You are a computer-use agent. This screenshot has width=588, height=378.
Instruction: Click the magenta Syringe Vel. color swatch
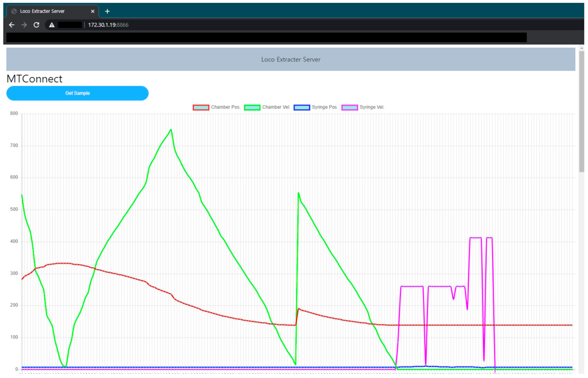pos(350,107)
